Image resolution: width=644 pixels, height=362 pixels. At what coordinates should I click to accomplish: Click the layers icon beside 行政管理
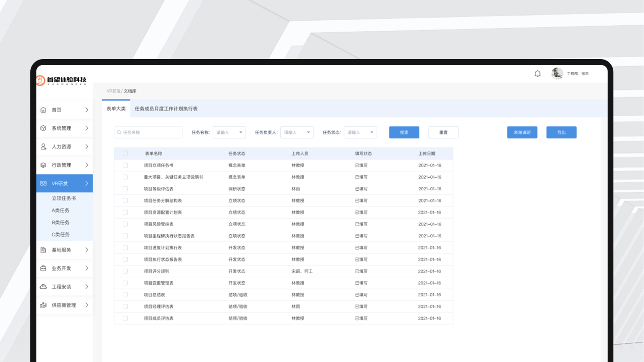(43, 165)
